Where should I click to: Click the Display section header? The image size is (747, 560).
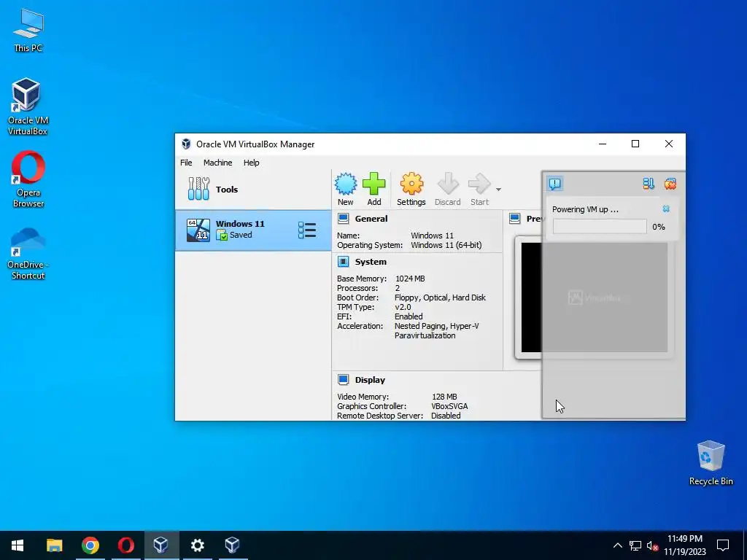click(x=370, y=380)
